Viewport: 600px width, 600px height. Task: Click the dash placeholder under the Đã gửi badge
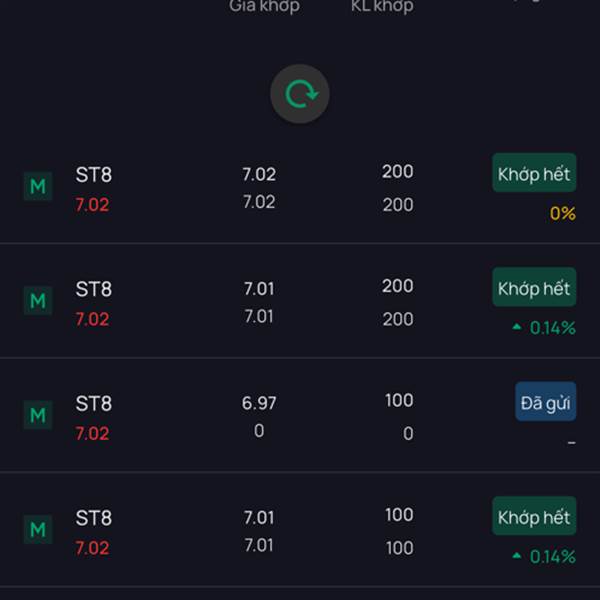click(x=572, y=443)
